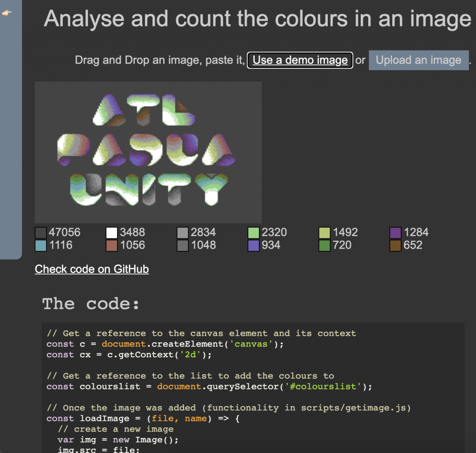Viewport: 476px width, 453px height.
Task: Click the pointing hand icon in sidebar
Action: pos(7,13)
